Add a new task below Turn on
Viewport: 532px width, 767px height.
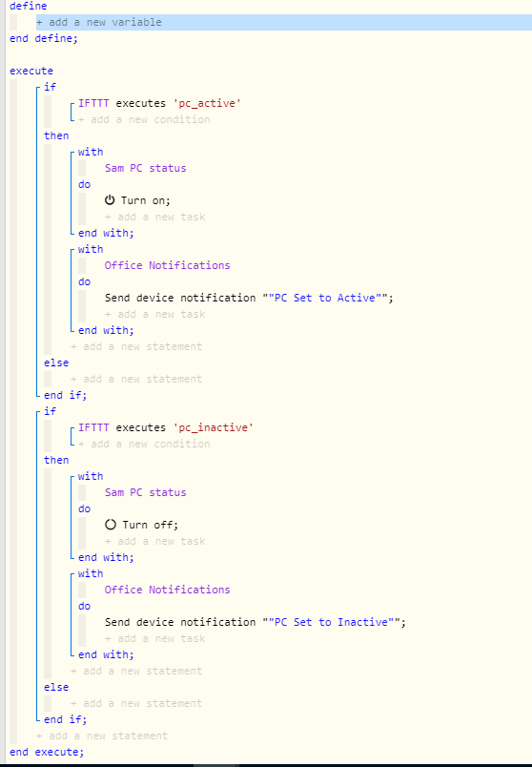point(155,217)
